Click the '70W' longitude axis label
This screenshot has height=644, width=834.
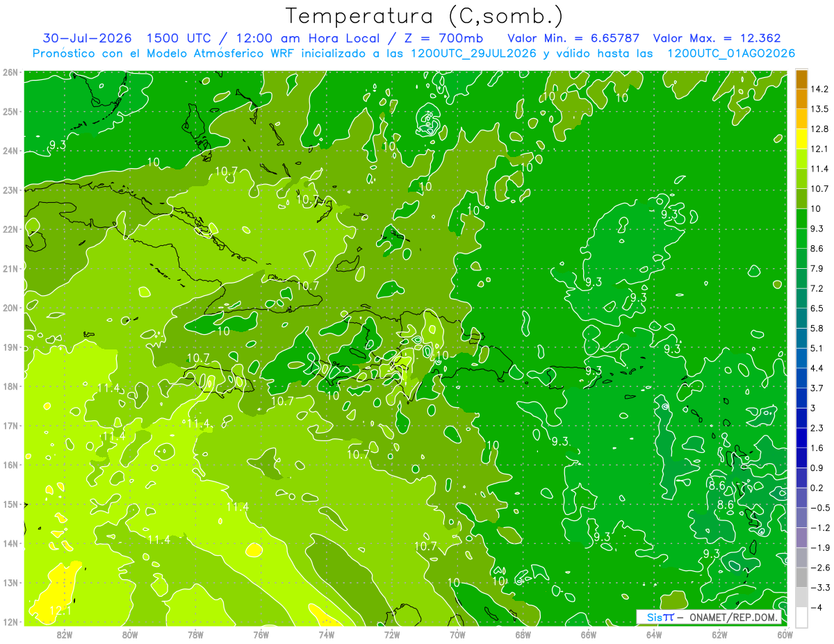[x=457, y=634]
